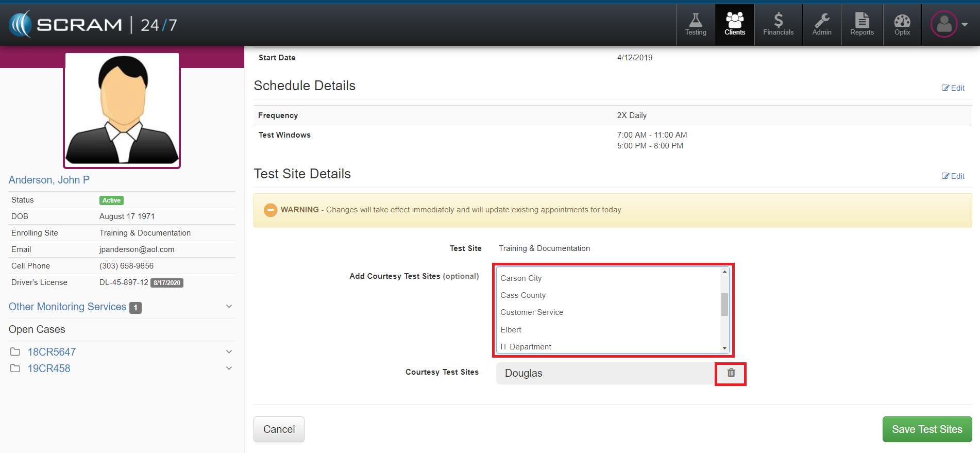Edit the Schedule Details section
Viewport: 980px width, 453px height.
953,88
